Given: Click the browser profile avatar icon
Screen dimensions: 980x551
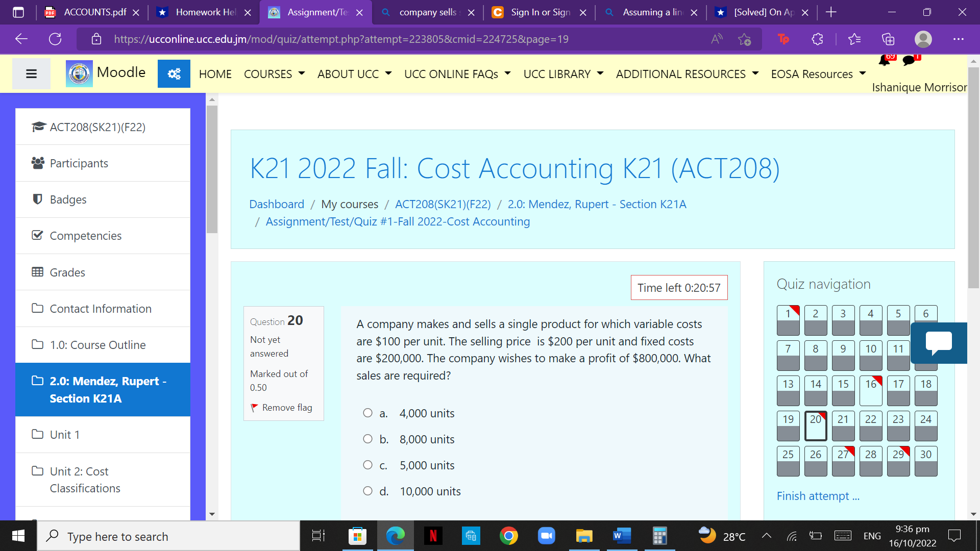Looking at the screenshot, I should pos(923,39).
